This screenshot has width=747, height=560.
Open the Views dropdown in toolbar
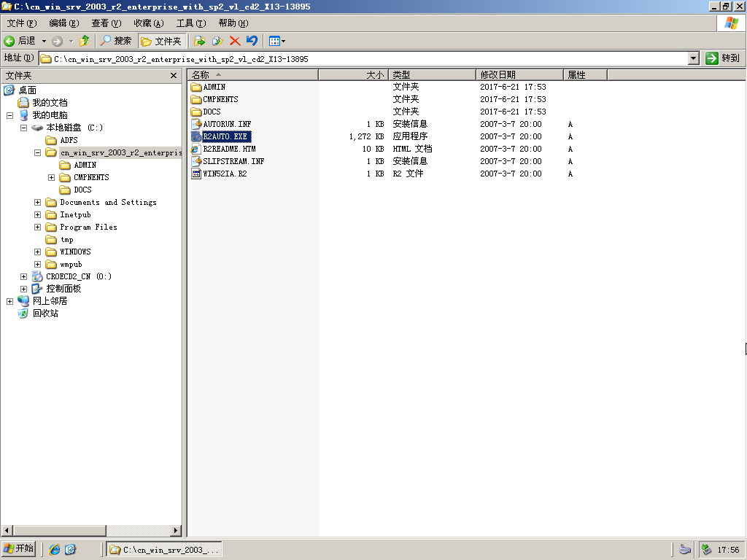coord(277,41)
